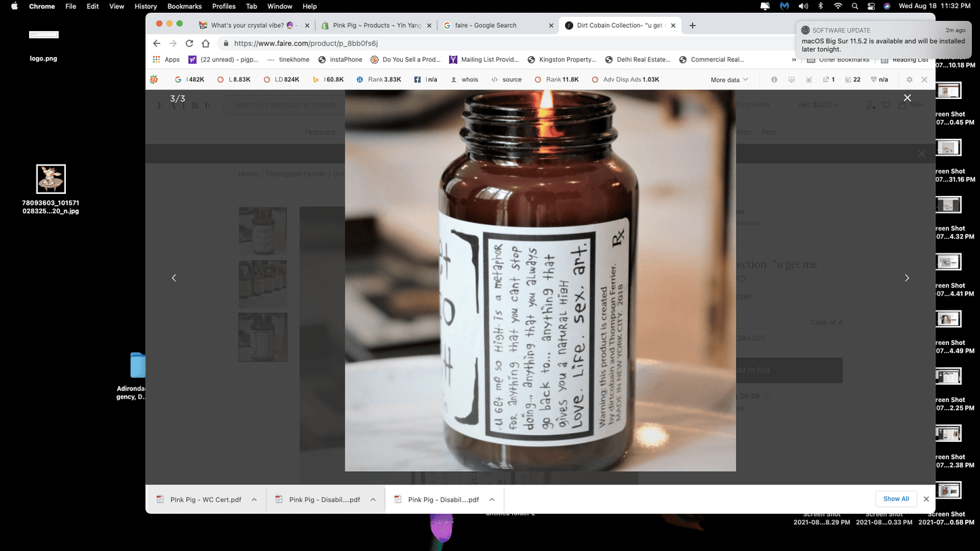Expand options for Pink Pig - WC Cert.pdf
Viewport: 980px width, 551px height.
[254, 499]
